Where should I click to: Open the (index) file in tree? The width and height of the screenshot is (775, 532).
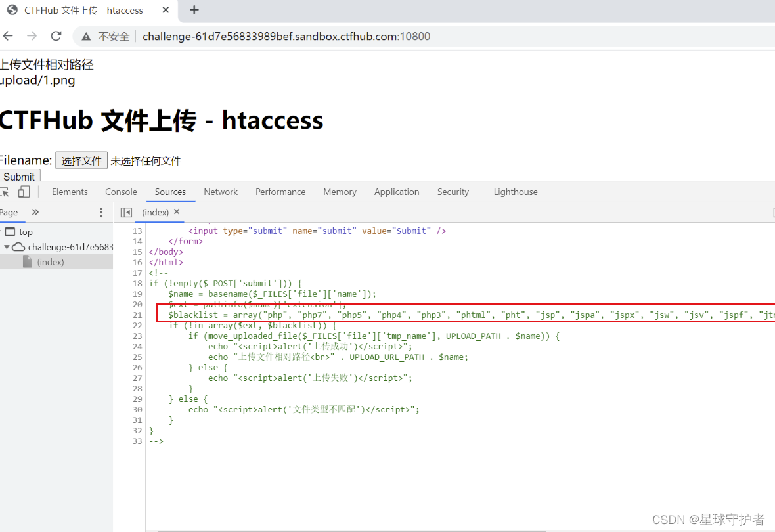point(51,262)
